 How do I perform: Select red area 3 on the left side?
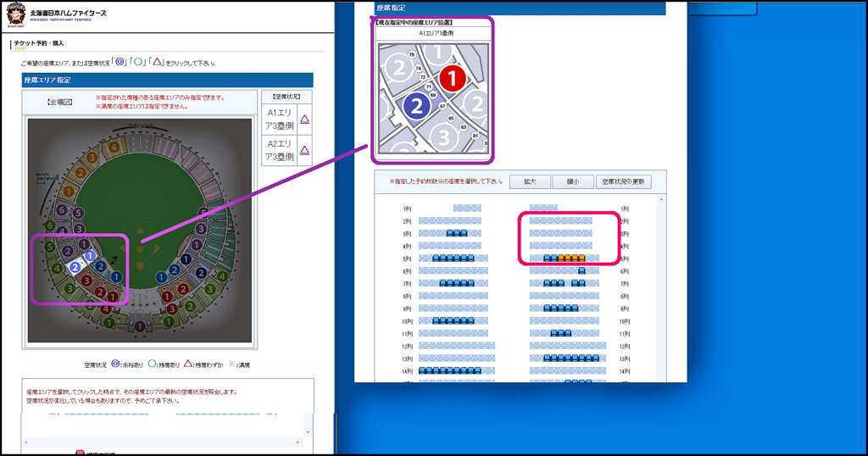pos(86,281)
